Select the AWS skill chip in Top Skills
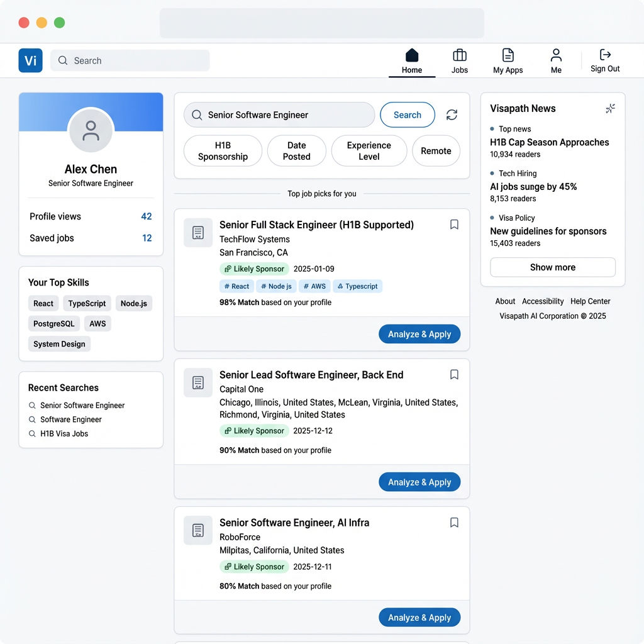644x644 pixels. click(97, 323)
